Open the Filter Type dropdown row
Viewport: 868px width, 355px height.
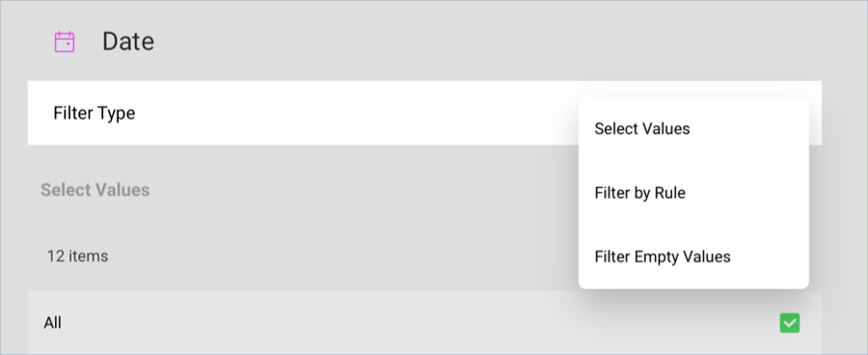pyautogui.click(x=424, y=113)
